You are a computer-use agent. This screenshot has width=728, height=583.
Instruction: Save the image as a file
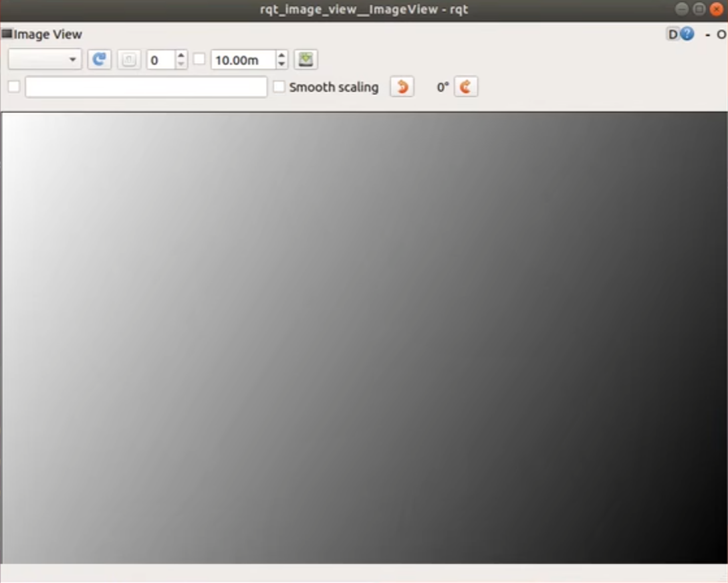pyautogui.click(x=306, y=60)
